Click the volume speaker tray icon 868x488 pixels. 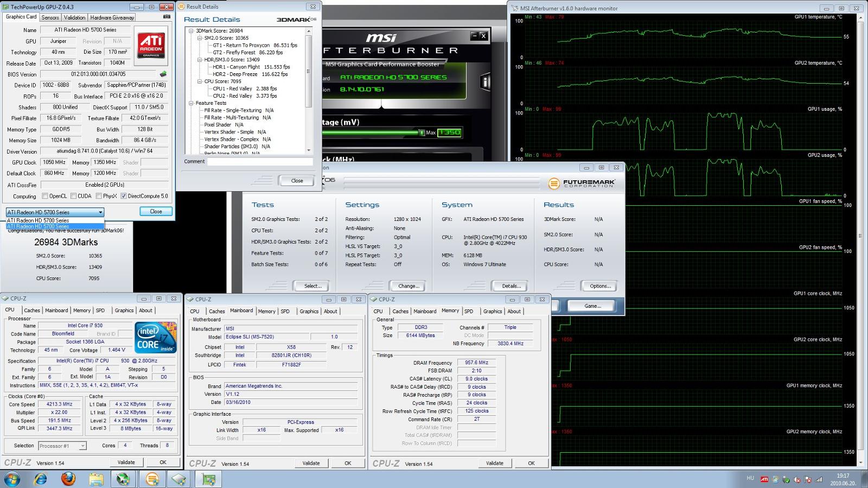[x=797, y=479]
